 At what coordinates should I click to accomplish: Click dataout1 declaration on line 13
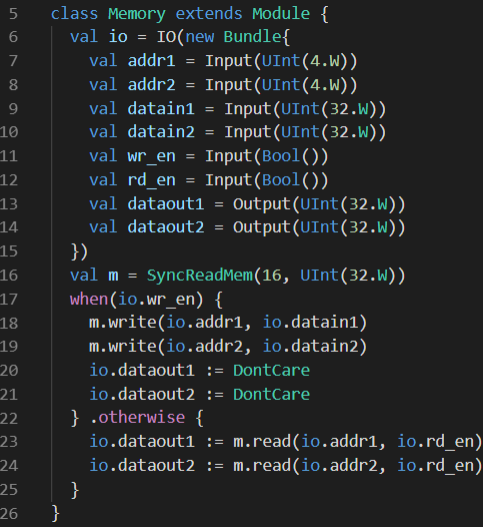tap(166, 204)
